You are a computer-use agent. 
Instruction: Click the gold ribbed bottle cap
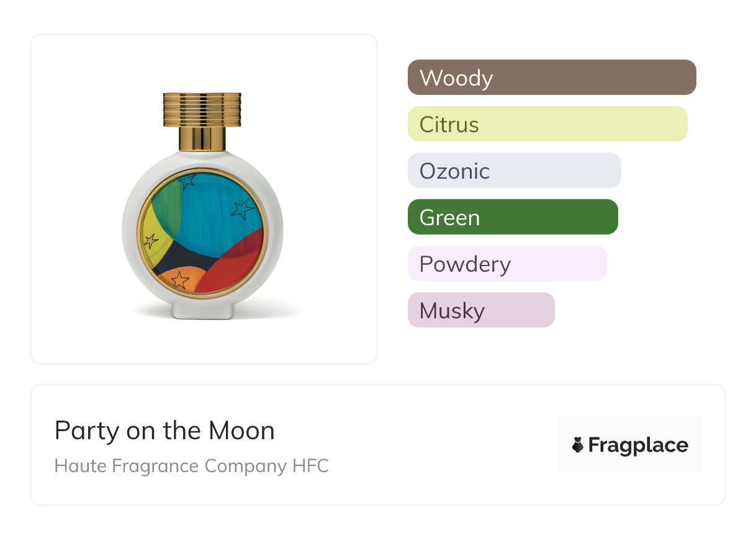click(x=202, y=109)
